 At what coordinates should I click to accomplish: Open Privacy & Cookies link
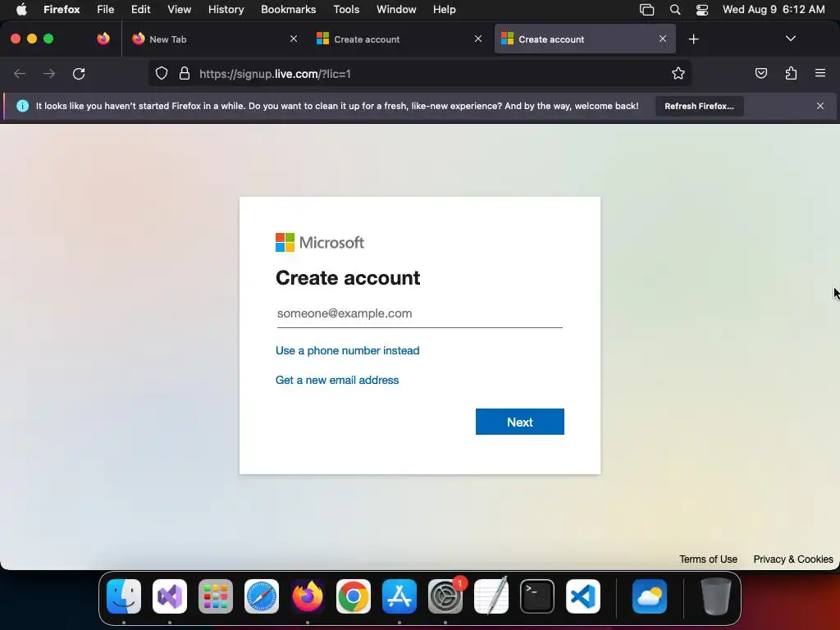793,559
